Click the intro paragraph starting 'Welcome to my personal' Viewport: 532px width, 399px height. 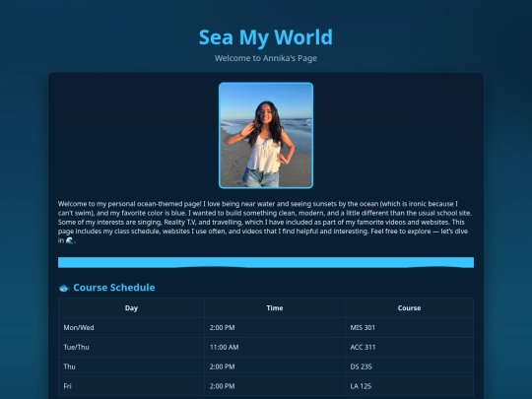pyautogui.click(x=266, y=223)
